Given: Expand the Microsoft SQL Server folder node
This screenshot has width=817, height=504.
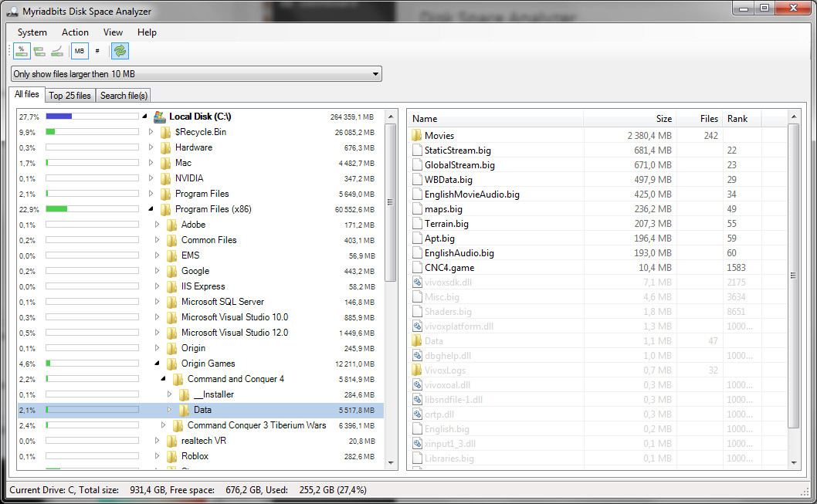Looking at the screenshot, I should [x=158, y=302].
